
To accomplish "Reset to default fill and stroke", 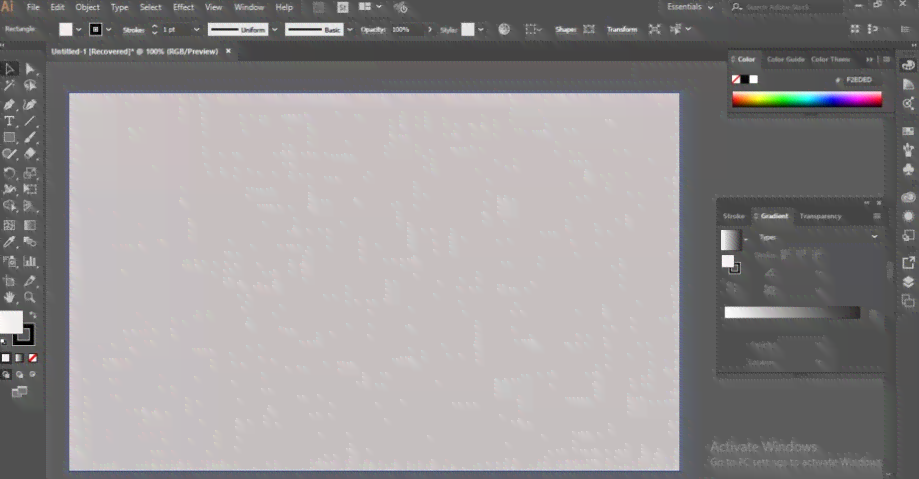I will (4, 342).
